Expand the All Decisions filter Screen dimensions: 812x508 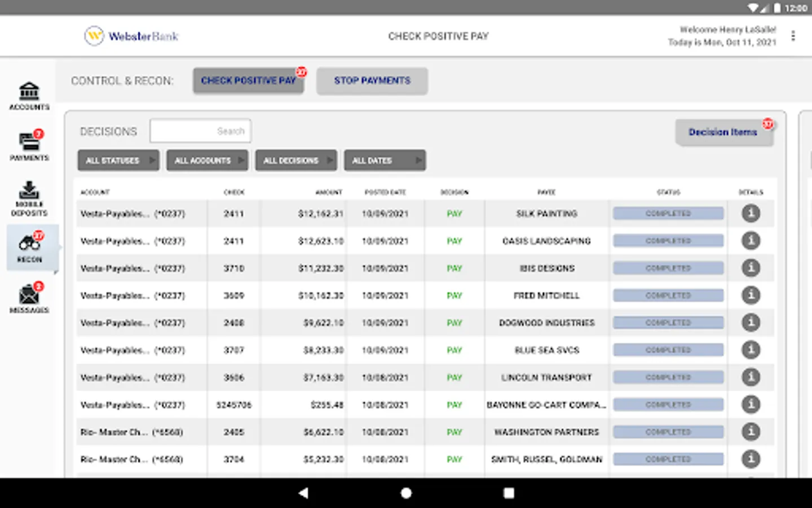296,160
